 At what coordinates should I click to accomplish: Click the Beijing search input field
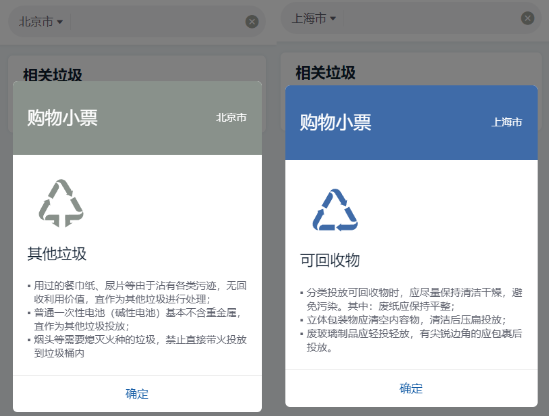158,22
